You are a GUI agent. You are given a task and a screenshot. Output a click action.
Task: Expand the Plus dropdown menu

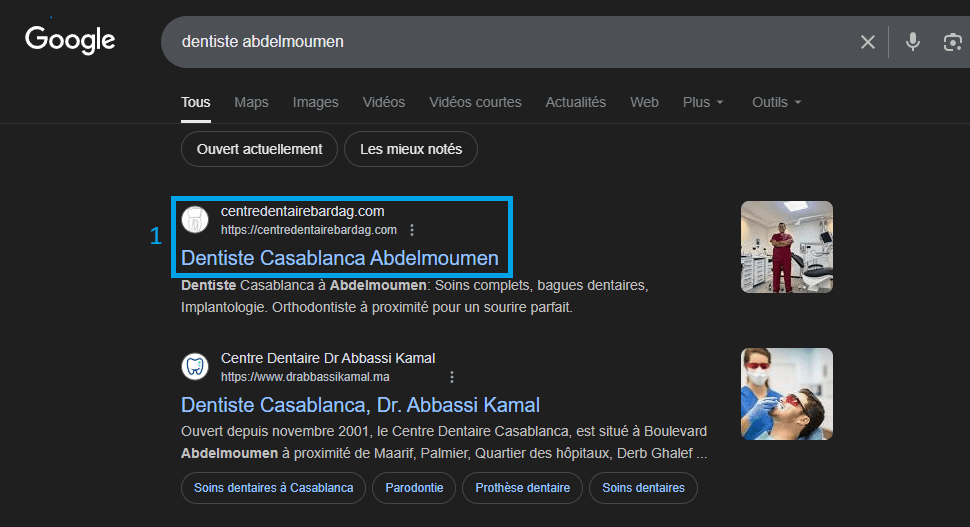point(703,102)
